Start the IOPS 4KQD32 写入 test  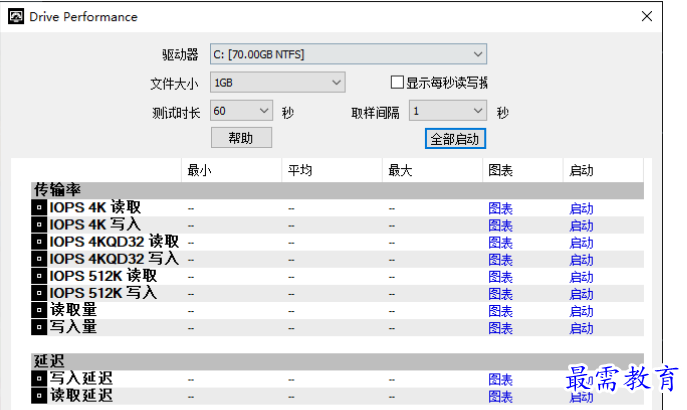(581, 260)
